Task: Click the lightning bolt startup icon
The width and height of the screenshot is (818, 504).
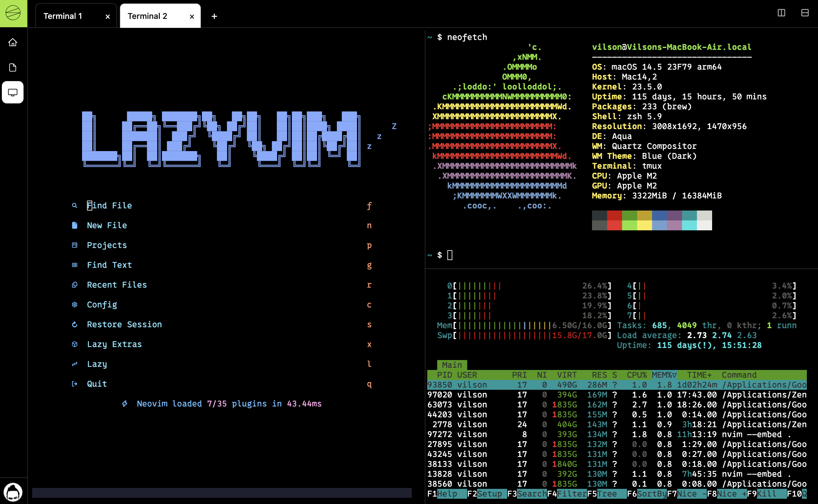Action: tap(124, 404)
